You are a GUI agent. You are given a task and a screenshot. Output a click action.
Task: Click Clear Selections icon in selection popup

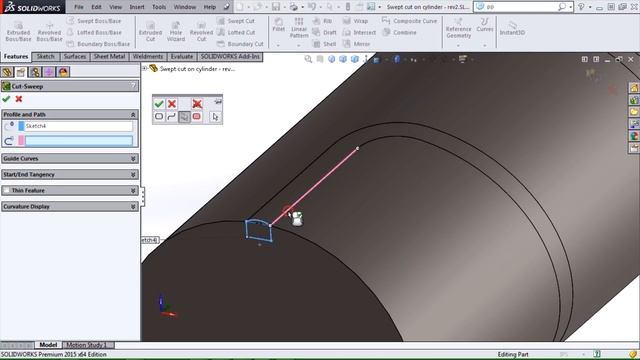click(x=197, y=104)
